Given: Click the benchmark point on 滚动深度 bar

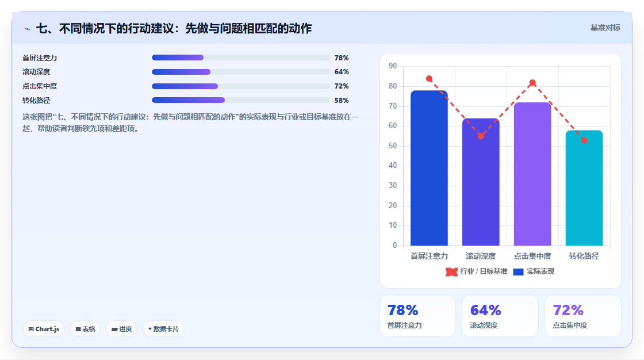Looking at the screenshot, I should 481,136.
